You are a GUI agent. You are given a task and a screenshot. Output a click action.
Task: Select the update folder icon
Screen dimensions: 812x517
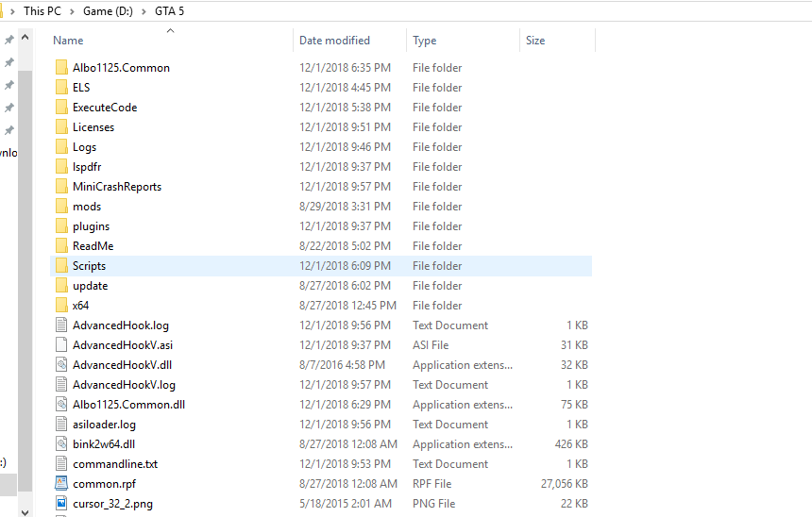[x=61, y=285]
